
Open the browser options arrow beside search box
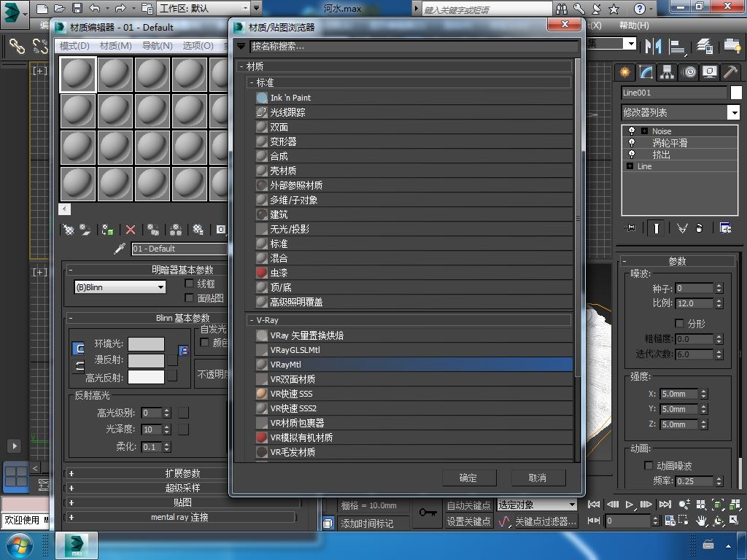(241, 46)
